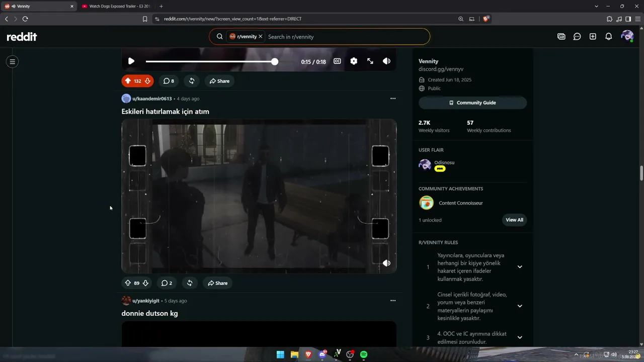Open a new browser tab

point(161,6)
